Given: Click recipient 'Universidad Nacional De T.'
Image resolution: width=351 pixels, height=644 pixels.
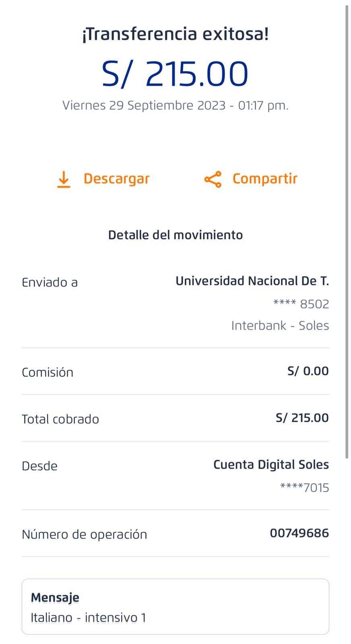Looking at the screenshot, I should [x=252, y=281].
